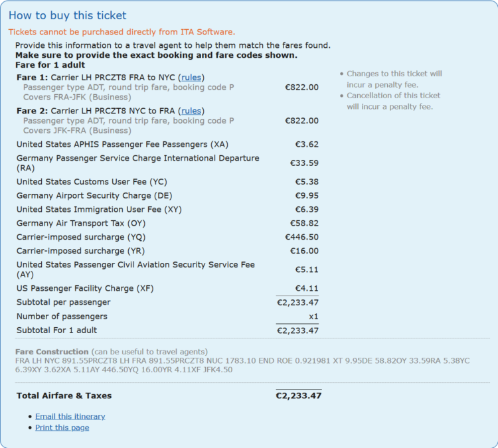The image size is (498, 448).
Task: Click the Number of passengers x1 value
Action: [x=313, y=317]
